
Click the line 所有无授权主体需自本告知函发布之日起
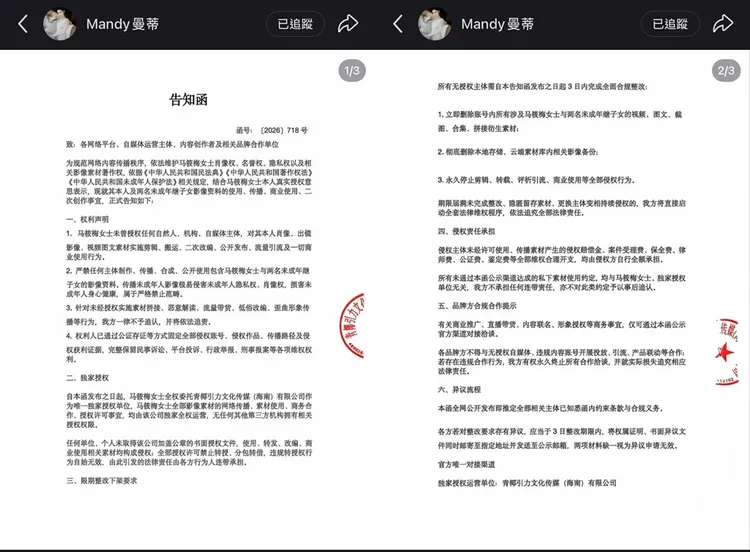542,87
